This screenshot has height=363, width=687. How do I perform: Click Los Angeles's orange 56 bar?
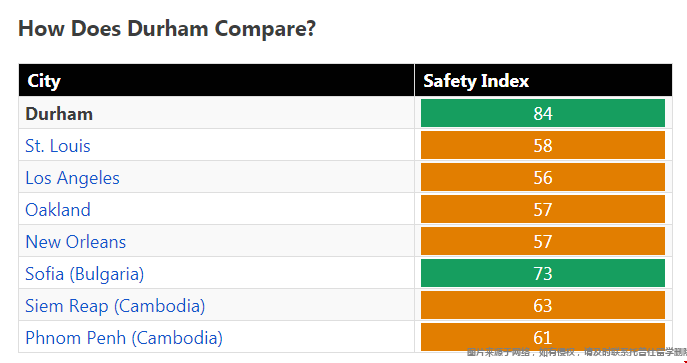click(543, 177)
